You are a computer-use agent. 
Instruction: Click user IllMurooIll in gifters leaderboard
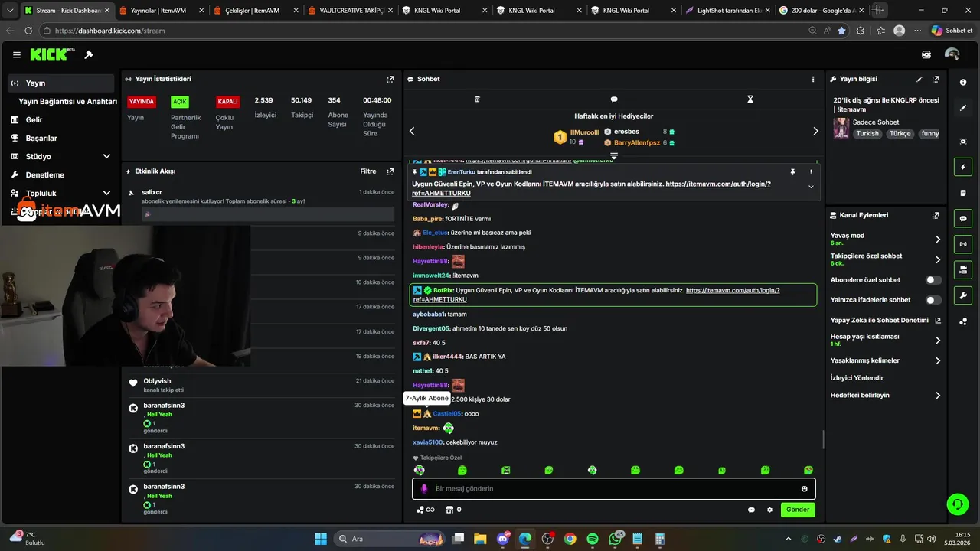584,132
